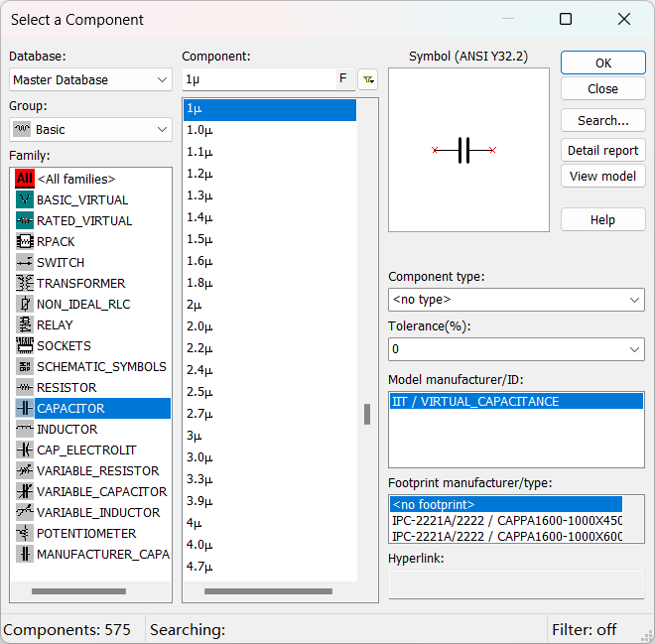Click the component list vertical scrollbar thumb
Image resolution: width=655 pixels, height=644 pixels.
pyautogui.click(x=367, y=414)
